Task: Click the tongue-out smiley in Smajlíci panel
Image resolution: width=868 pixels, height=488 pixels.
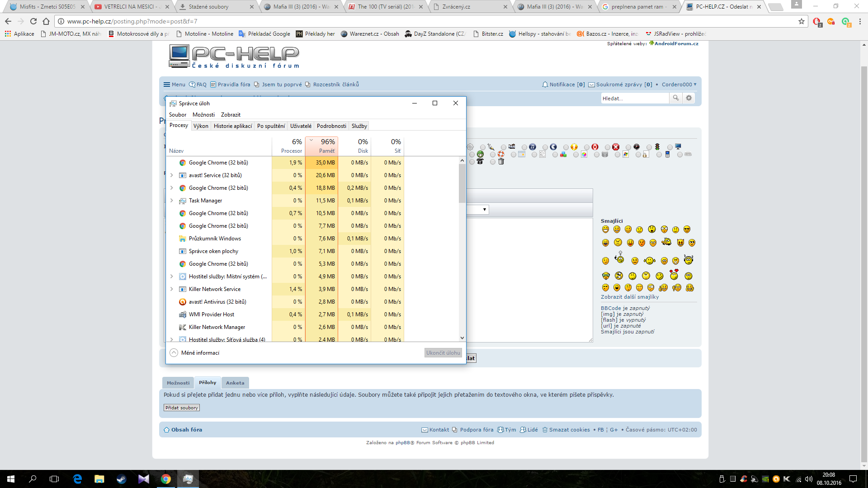Action: [630, 243]
